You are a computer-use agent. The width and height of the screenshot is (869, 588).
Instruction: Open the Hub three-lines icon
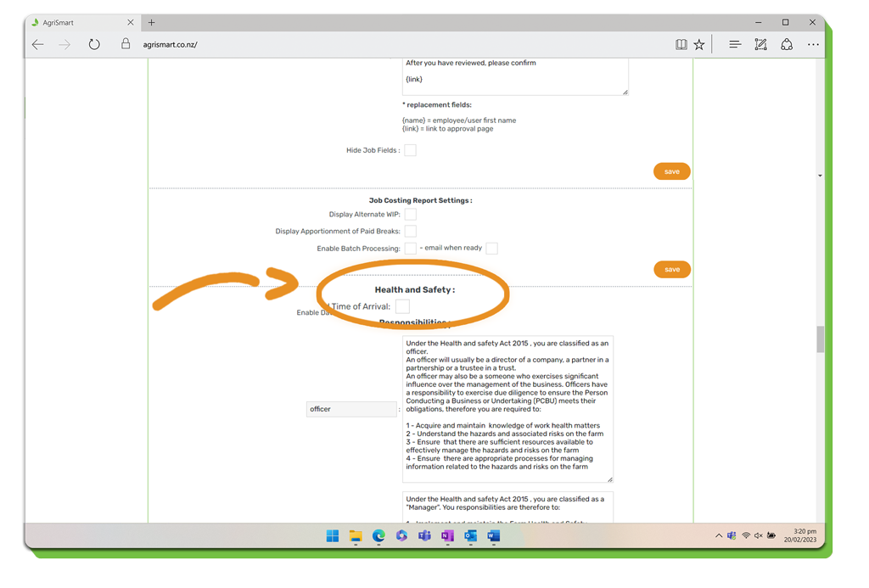[x=735, y=45]
